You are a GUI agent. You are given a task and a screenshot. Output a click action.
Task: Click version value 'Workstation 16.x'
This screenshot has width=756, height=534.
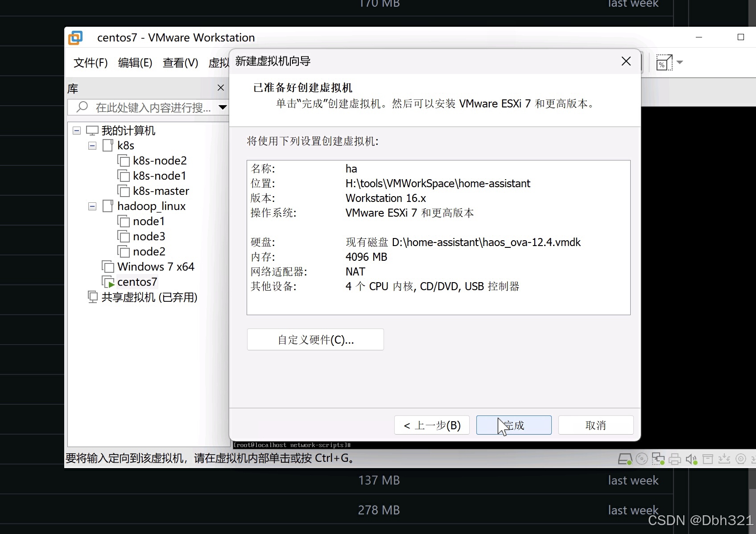386,198
